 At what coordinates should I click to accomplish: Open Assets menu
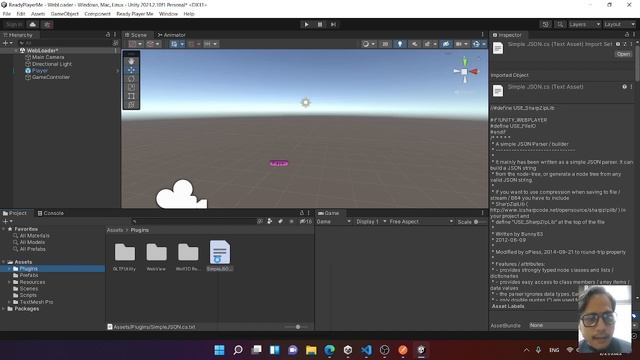point(38,14)
